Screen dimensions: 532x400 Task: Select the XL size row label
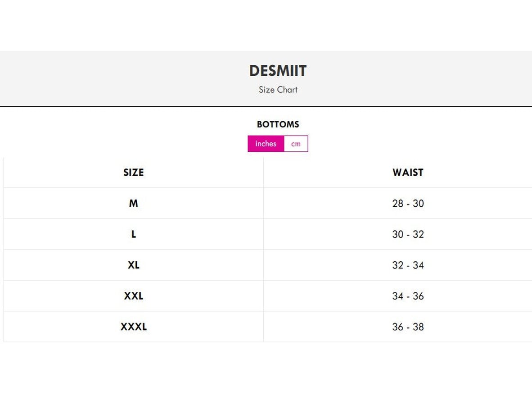coord(134,265)
